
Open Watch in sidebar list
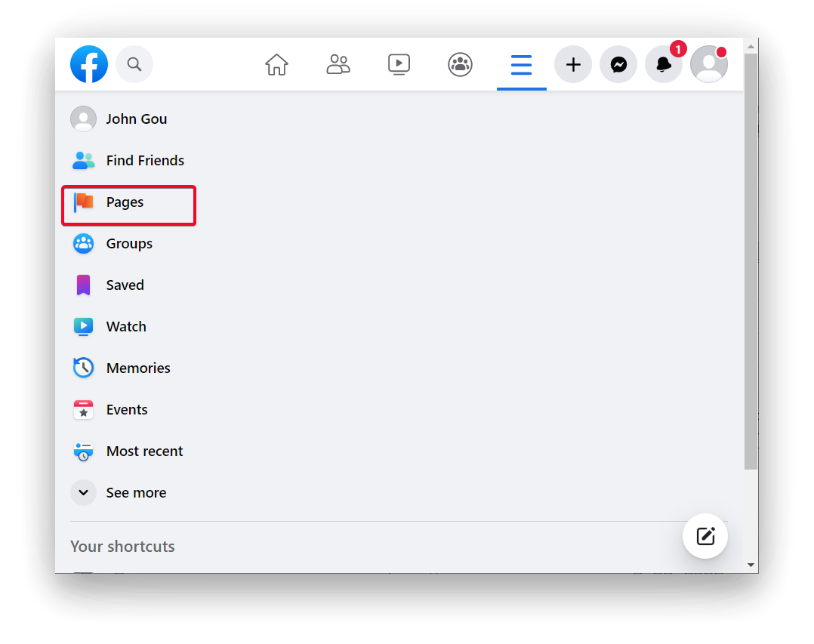pos(126,326)
